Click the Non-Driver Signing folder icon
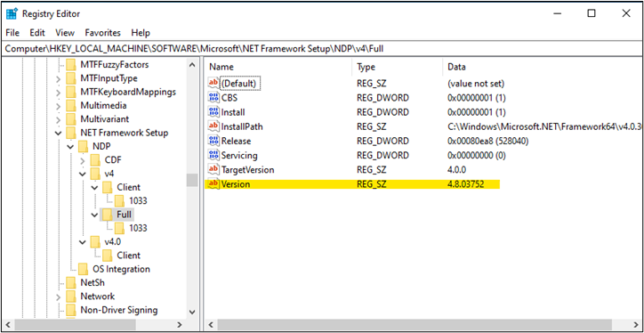Viewport: 644px width, 333px height. [x=71, y=310]
